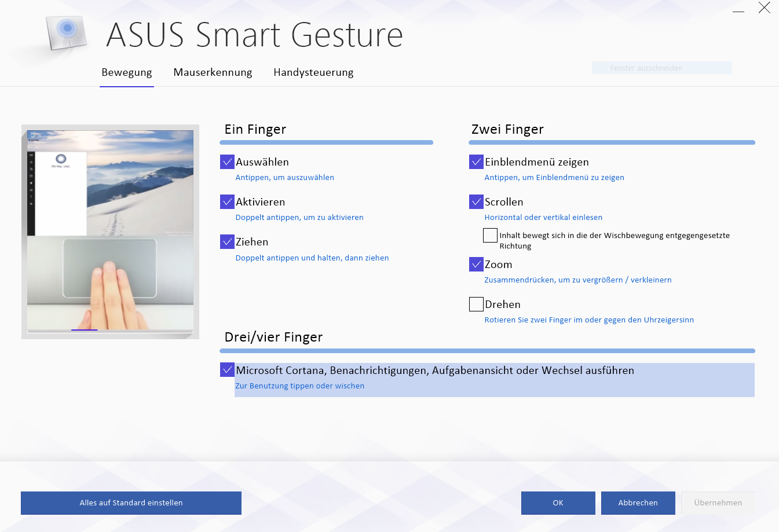The image size is (779, 532).
Task: Confirm with the OK button
Action: [558, 503]
